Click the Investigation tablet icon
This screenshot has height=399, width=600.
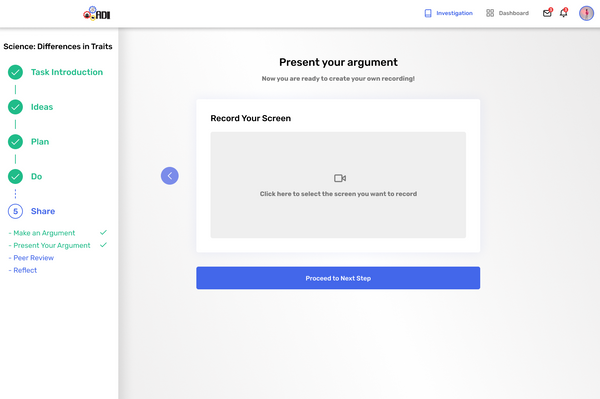[x=428, y=13]
